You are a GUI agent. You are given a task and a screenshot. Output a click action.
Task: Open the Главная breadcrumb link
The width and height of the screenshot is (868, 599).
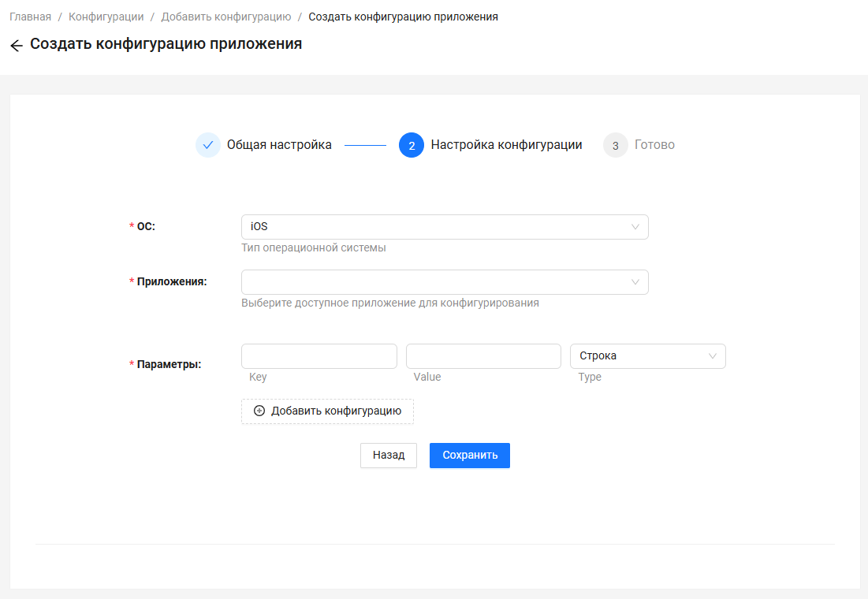click(x=30, y=17)
